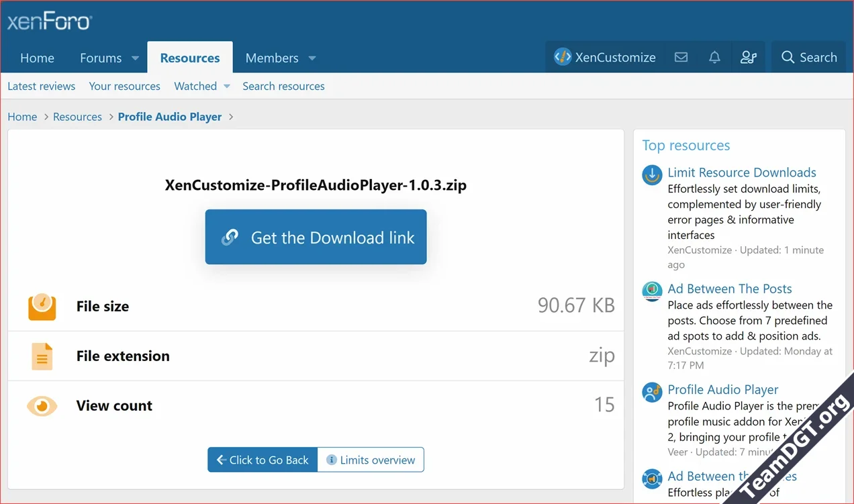
Task: Click the Limit Resource Downloads download icon
Action: point(651,175)
